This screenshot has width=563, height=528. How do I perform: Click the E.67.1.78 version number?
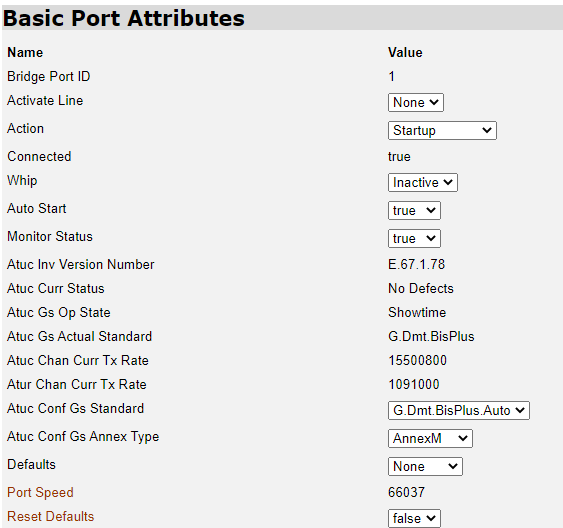(417, 265)
